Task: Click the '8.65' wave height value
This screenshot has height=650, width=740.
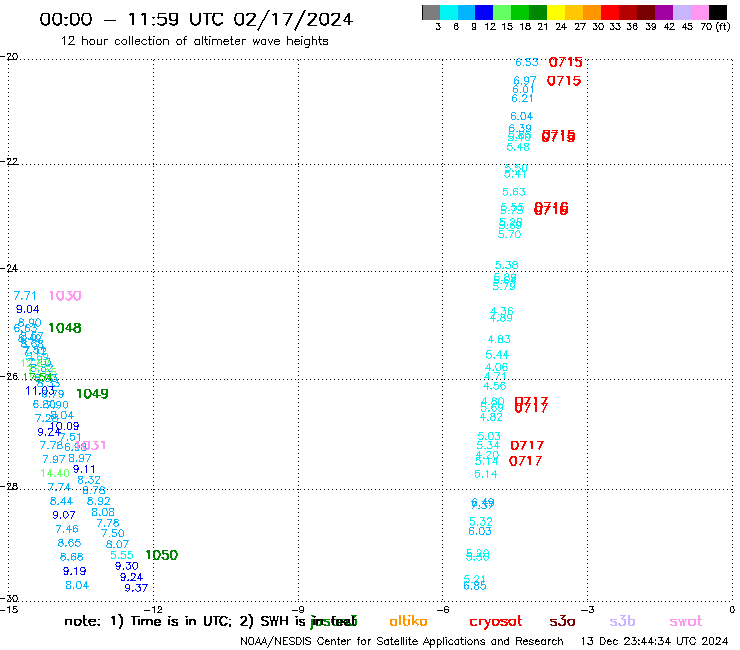Action: click(x=69, y=543)
